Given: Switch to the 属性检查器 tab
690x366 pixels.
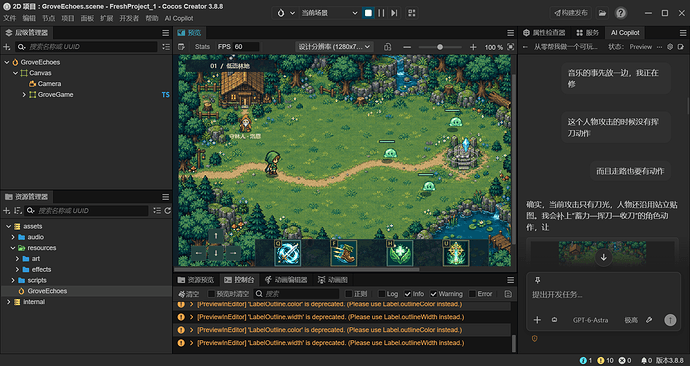Looking at the screenshot, I should click(x=544, y=33).
